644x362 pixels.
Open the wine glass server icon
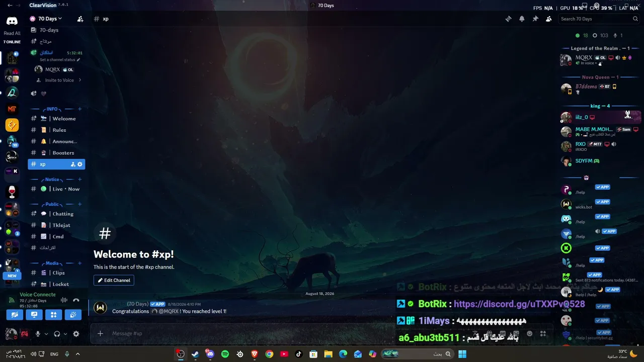tap(12, 192)
